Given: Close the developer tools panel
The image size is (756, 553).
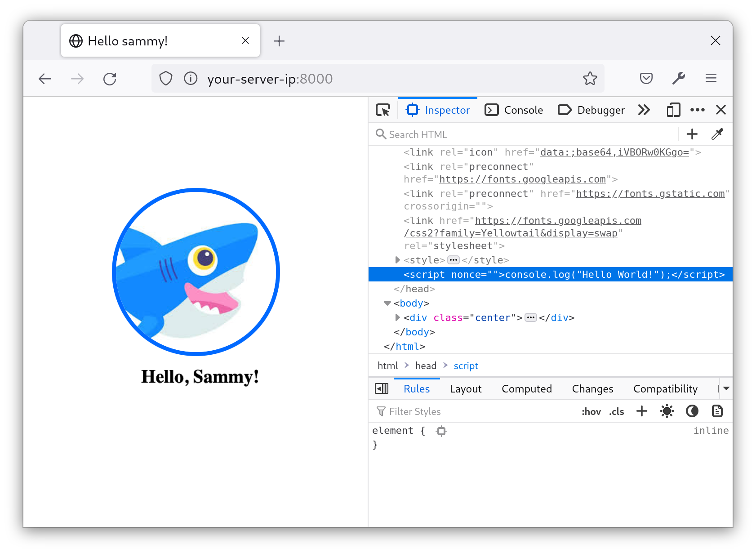Looking at the screenshot, I should [721, 110].
